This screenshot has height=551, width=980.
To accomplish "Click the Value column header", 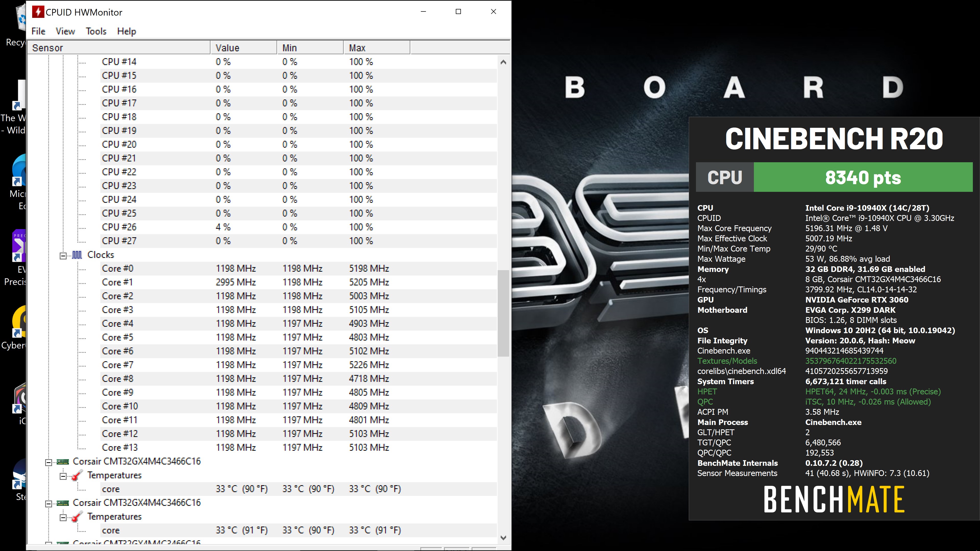I will (243, 48).
